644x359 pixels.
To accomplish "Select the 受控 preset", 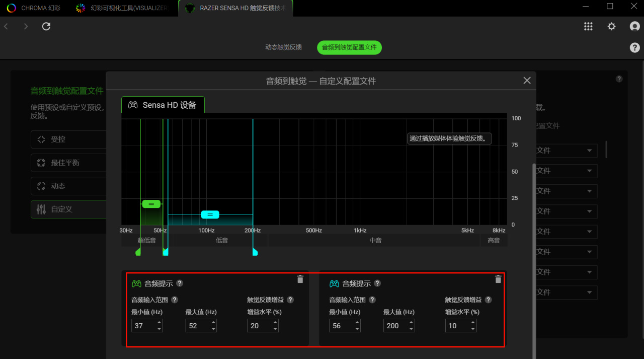I will pyautogui.click(x=68, y=139).
